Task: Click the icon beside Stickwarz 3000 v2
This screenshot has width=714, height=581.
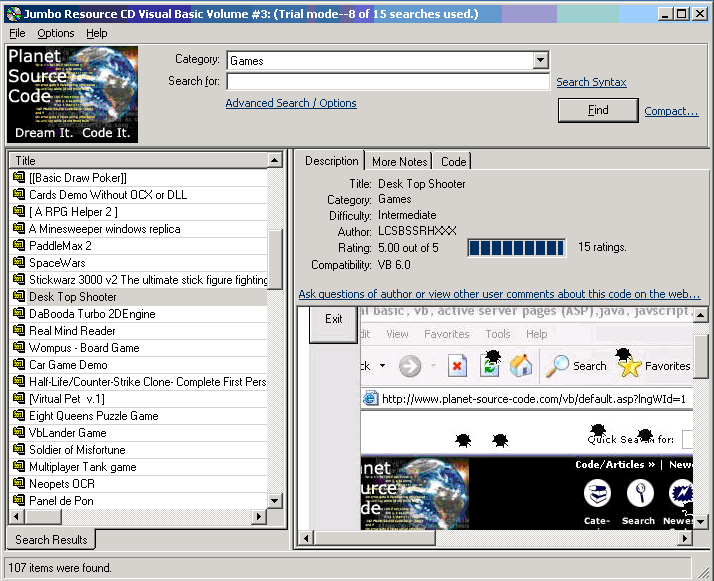Action: (x=19, y=279)
